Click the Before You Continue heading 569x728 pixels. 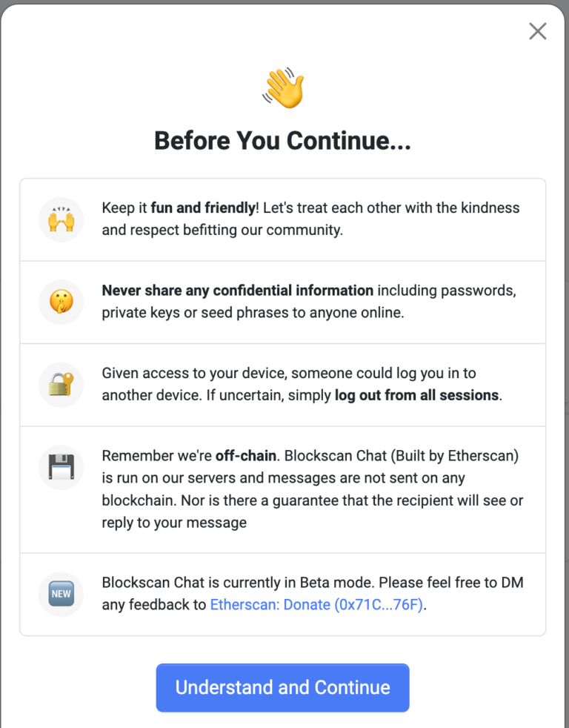tap(282, 140)
